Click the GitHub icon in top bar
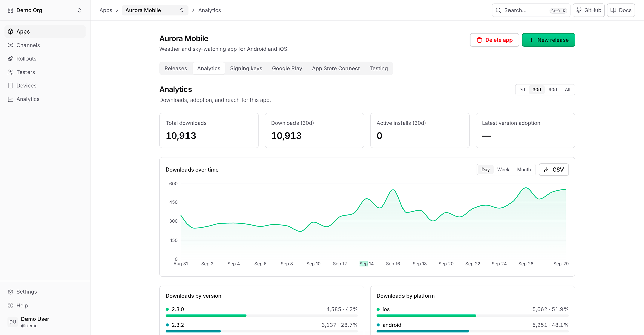This screenshot has height=335, width=644. [579, 10]
